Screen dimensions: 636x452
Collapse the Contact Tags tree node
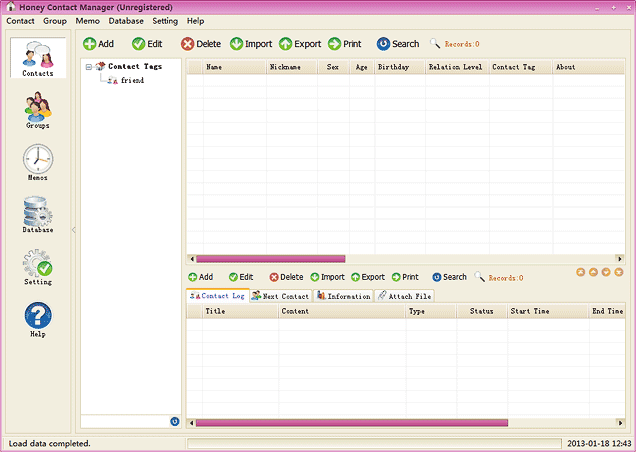89,67
